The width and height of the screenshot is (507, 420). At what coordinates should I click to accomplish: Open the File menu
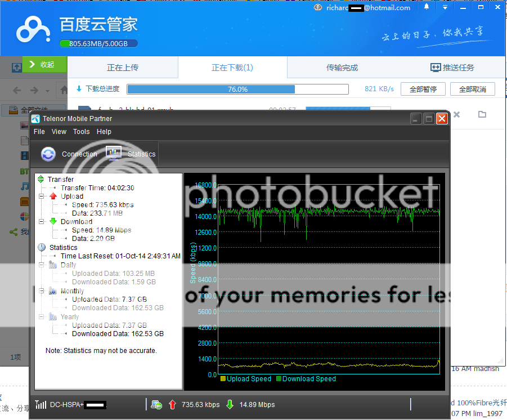coord(39,131)
